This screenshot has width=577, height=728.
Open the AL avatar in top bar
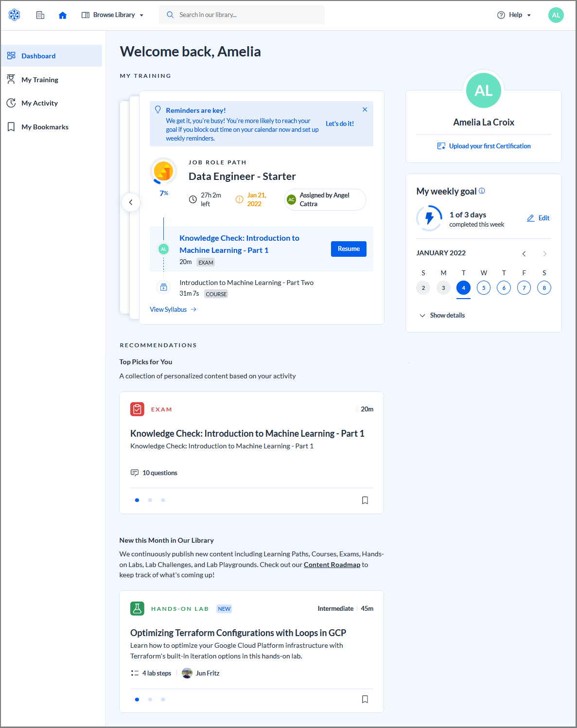pyautogui.click(x=556, y=15)
